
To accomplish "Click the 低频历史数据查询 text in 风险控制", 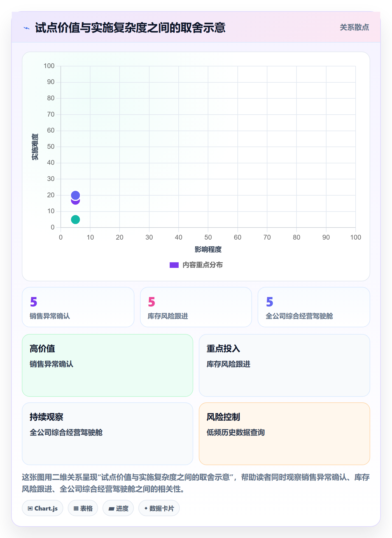I will 236,432.
